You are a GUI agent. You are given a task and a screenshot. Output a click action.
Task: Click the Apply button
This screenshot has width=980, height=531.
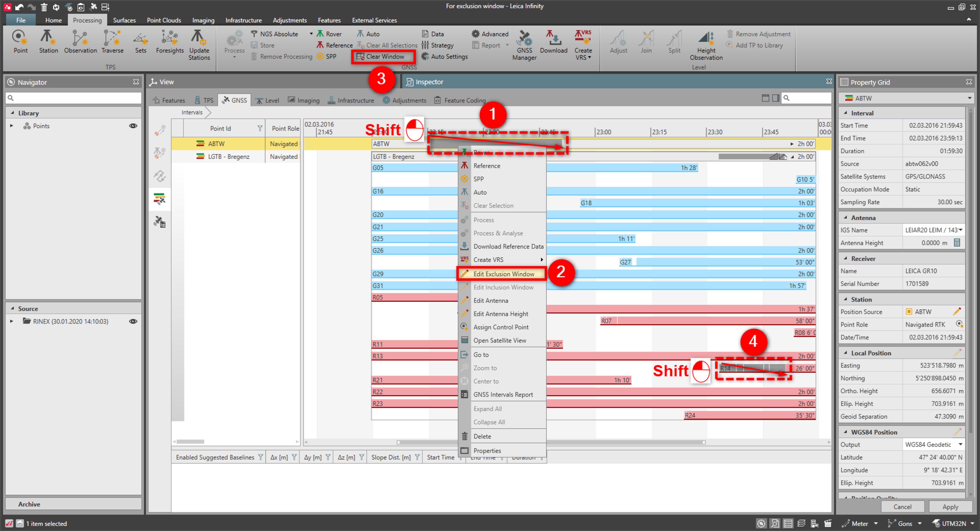tap(950, 507)
